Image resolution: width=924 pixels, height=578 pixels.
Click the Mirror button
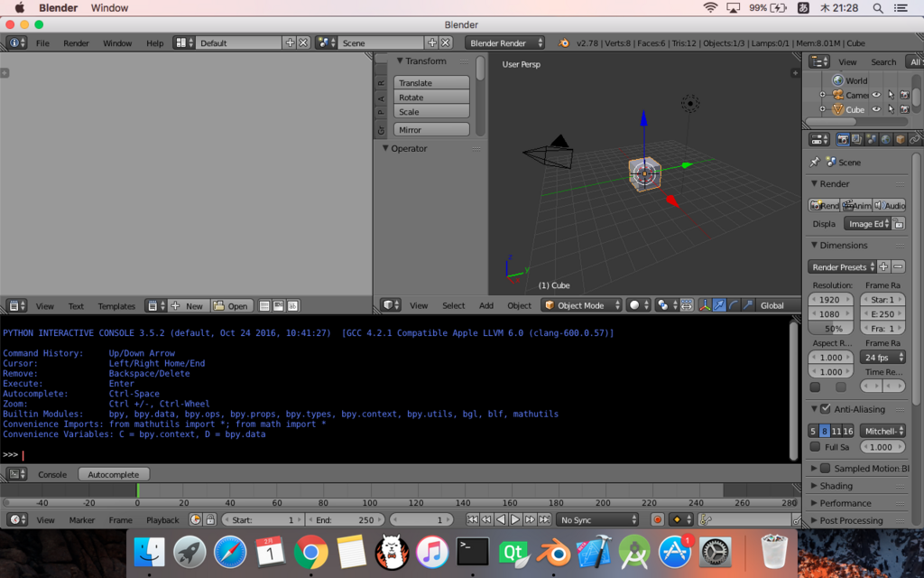pyautogui.click(x=431, y=130)
